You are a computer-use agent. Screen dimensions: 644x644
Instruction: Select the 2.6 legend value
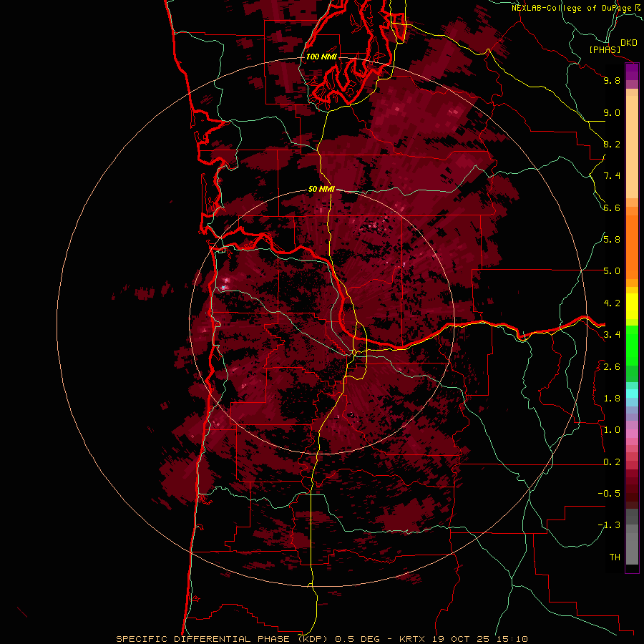tap(612, 367)
